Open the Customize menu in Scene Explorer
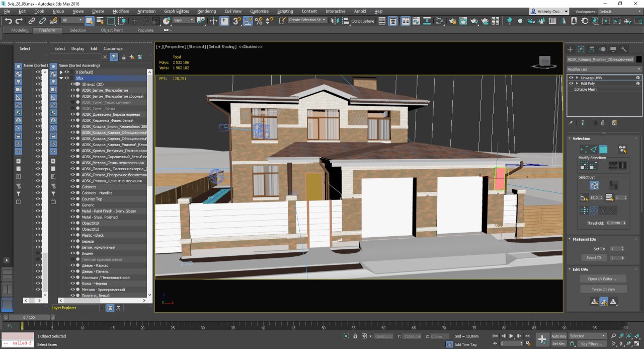 pos(113,49)
